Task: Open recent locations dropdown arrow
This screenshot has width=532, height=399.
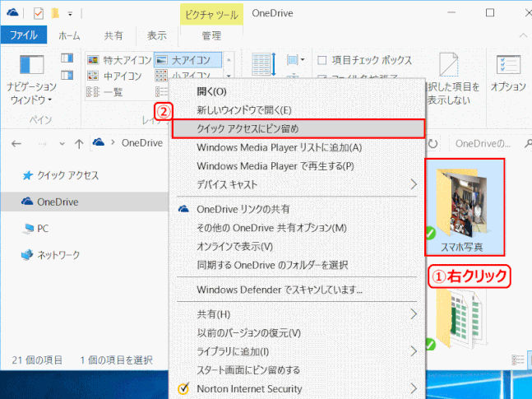Action: pyautogui.click(x=62, y=144)
